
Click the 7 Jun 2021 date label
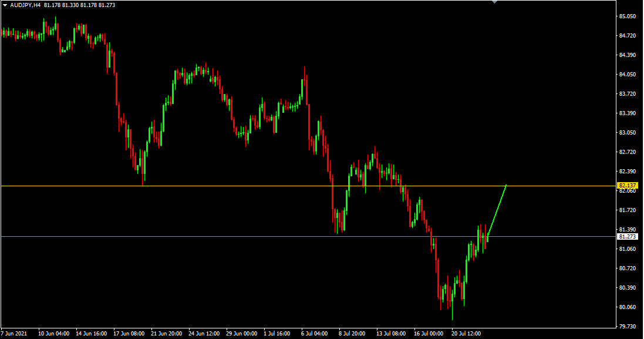(x=14, y=334)
